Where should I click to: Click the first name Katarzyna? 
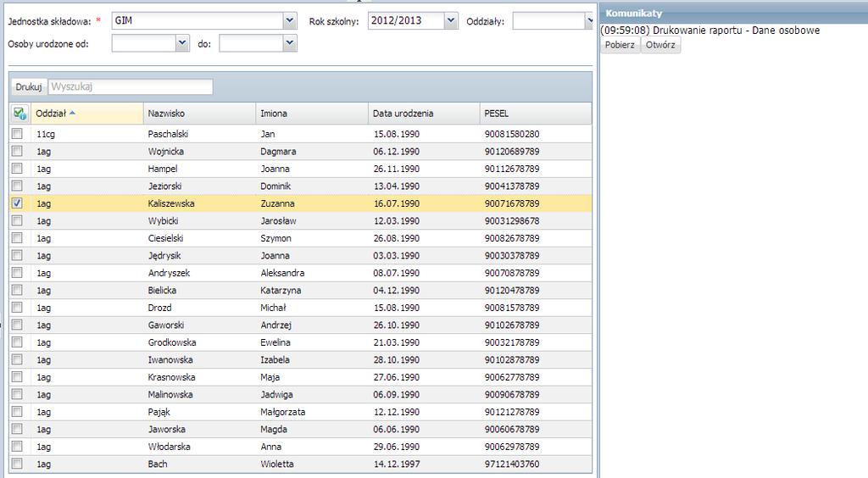coord(281,290)
